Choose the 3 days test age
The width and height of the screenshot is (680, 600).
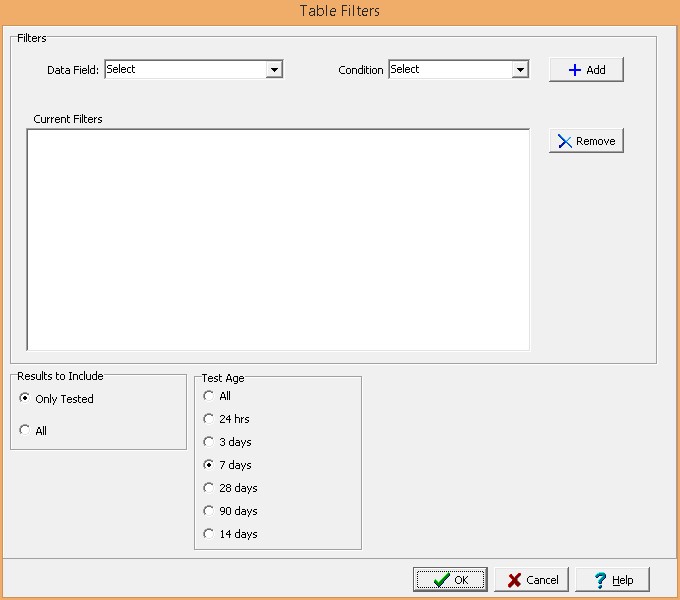(208, 442)
